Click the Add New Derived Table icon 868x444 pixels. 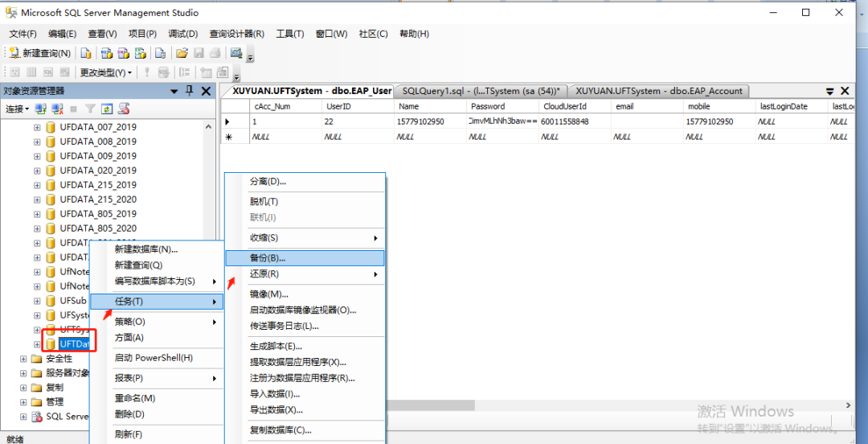click(x=223, y=72)
